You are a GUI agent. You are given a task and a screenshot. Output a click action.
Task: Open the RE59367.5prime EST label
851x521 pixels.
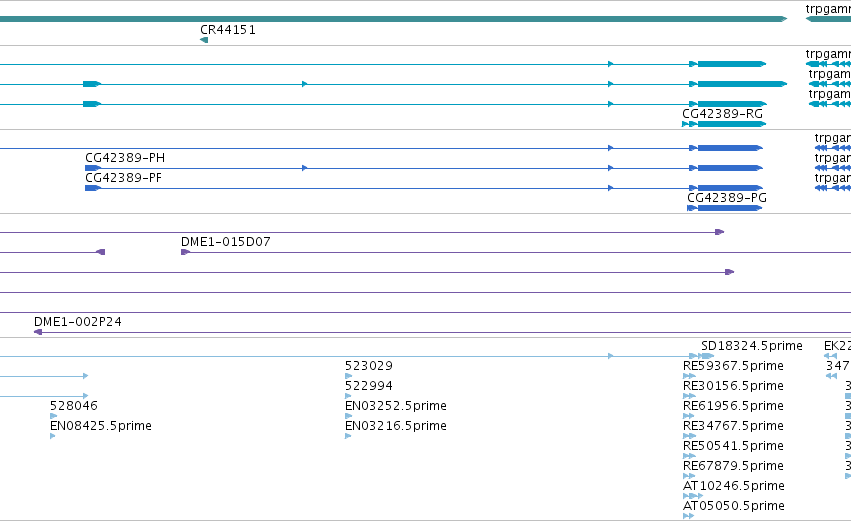click(733, 366)
